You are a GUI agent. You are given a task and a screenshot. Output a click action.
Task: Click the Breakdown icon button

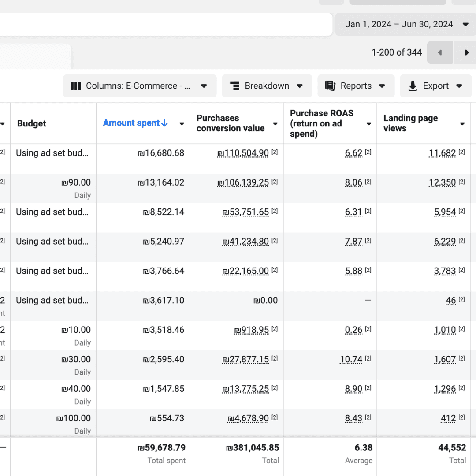tap(235, 86)
